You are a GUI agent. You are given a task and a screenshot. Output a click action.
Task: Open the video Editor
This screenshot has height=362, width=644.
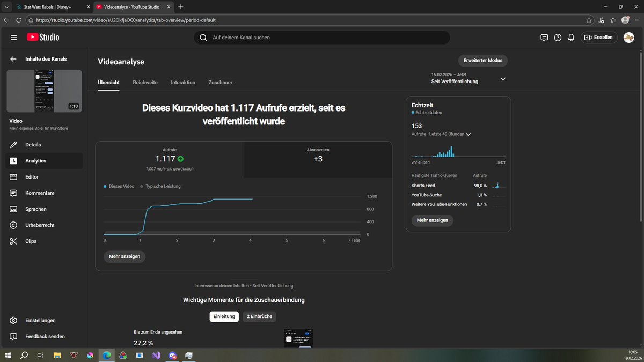point(44,177)
